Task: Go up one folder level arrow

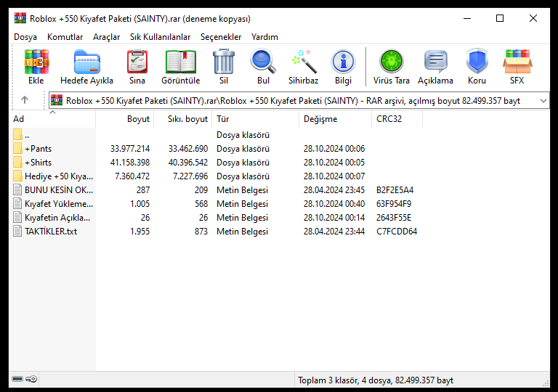Action: click(25, 100)
